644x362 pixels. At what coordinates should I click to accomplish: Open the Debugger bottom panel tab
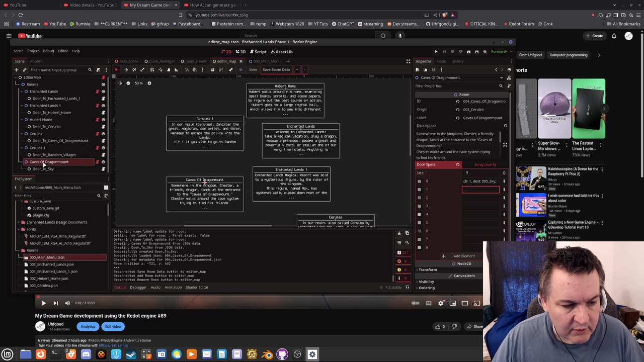(138, 287)
